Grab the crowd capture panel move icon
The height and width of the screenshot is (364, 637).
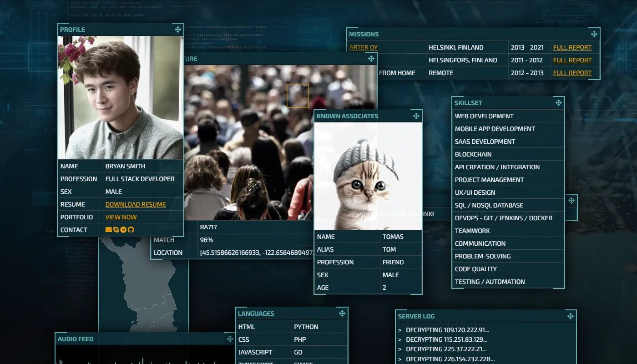(x=371, y=59)
